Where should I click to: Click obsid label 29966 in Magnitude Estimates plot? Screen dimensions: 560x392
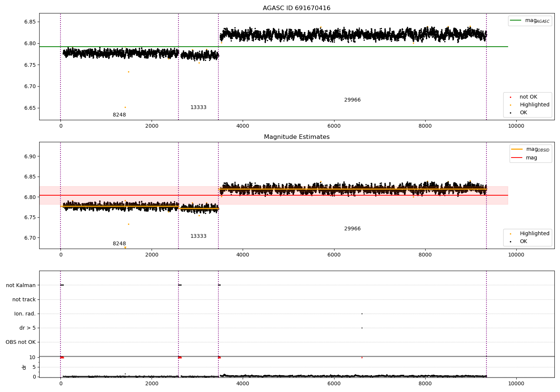click(x=352, y=229)
